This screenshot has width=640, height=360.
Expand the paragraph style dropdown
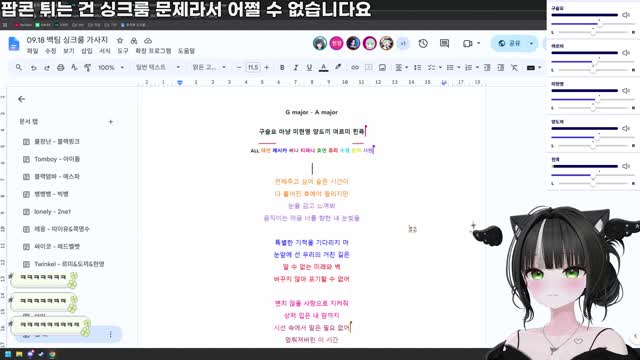point(158,67)
